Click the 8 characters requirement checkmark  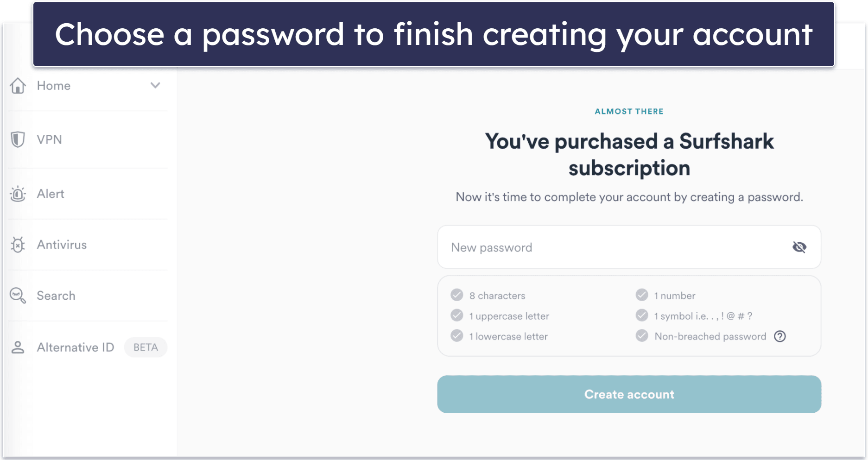point(457,295)
